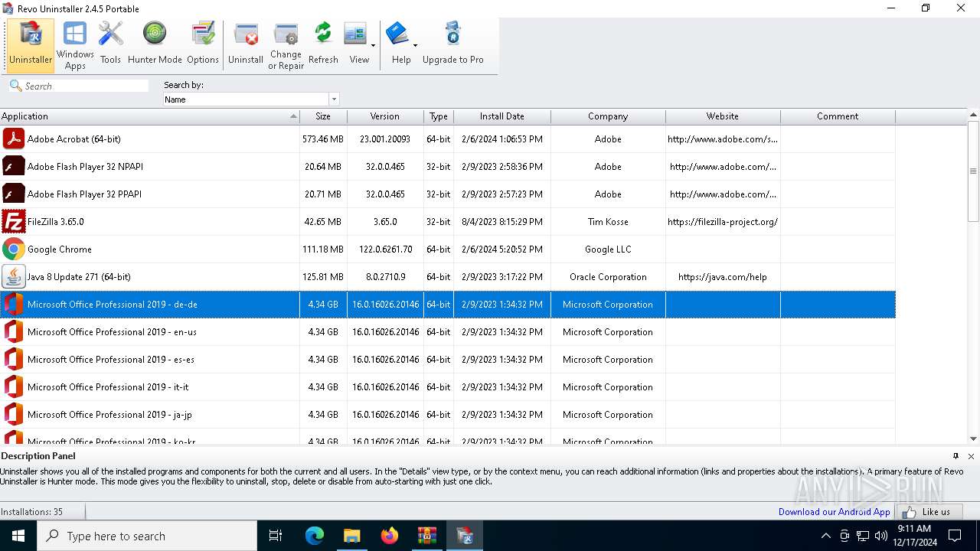Image resolution: width=980 pixels, height=551 pixels.
Task: Click version 122.0.6261.70 cell
Action: click(385, 249)
